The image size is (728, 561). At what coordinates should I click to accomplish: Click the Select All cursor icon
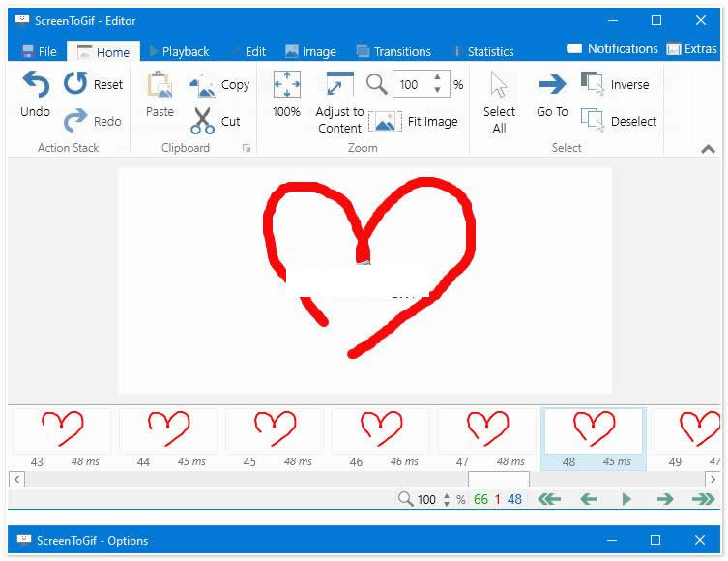499,85
